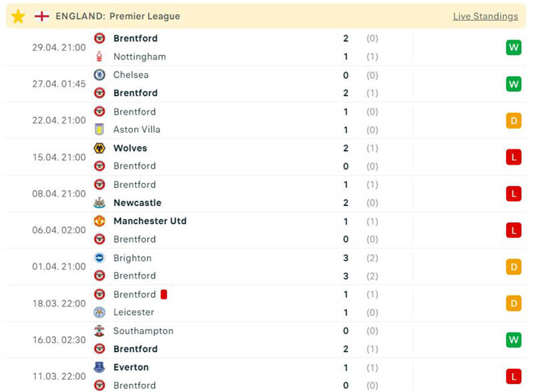Click the Nottingham team crest
Image resolution: width=534 pixels, height=392 pixels.
(x=99, y=57)
